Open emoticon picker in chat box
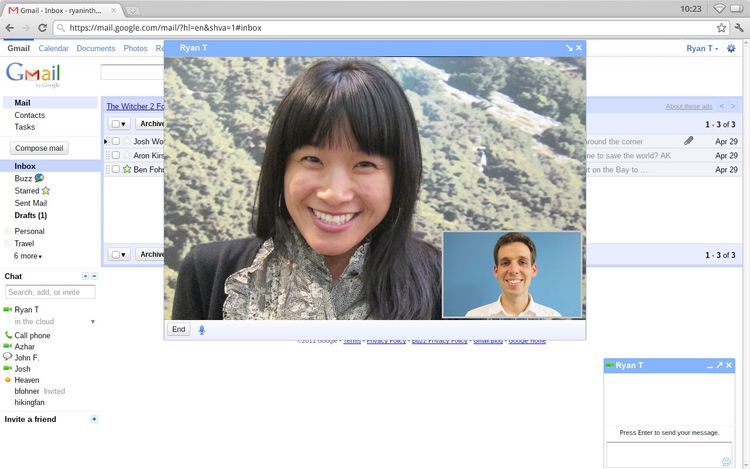The width and height of the screenshot is (750, 469). point(726,461)
